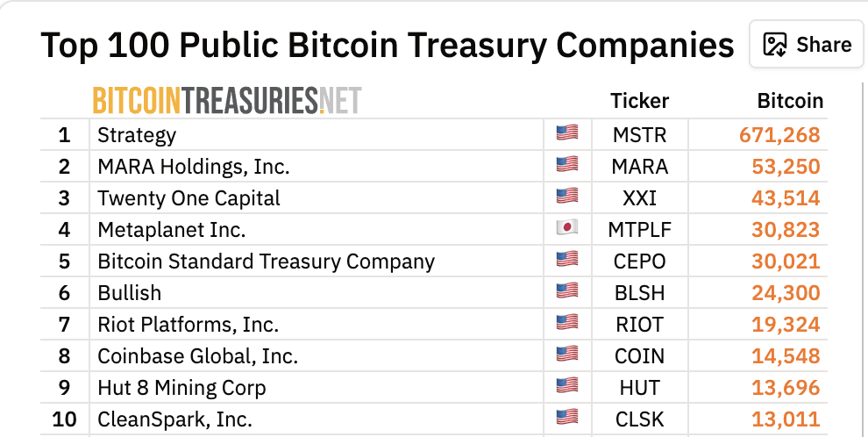Click Riot Platforms, Inc. row name
Screen dimensions: 868x437
[x=188, y=325]
